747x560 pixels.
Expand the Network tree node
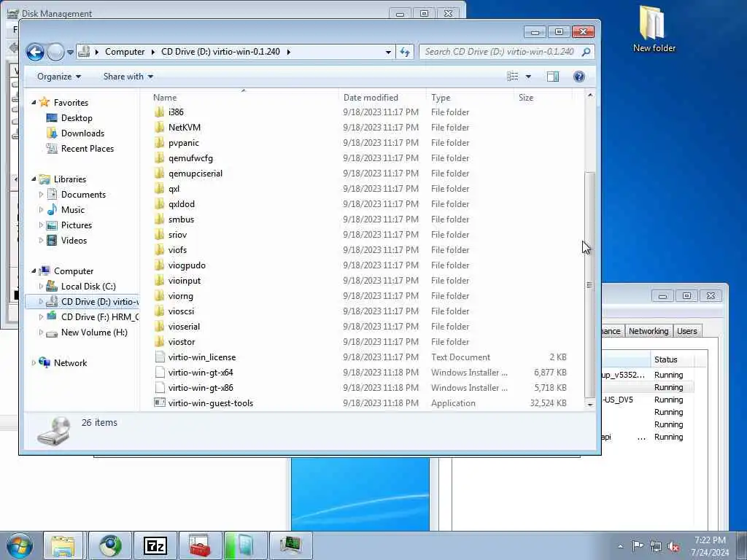(34, 363)
